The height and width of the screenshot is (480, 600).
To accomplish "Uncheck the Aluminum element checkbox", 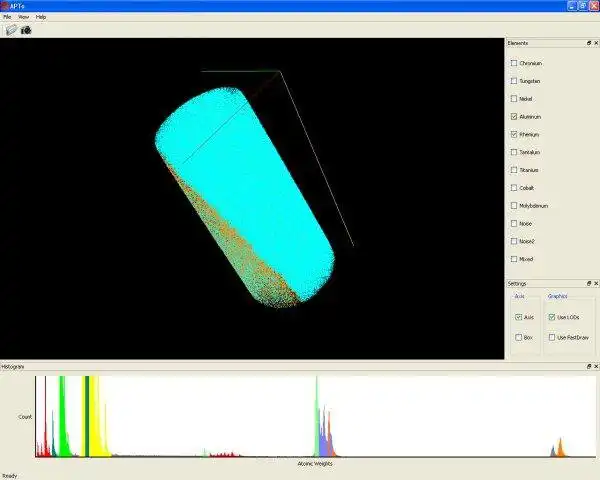I will coord(514,117).
